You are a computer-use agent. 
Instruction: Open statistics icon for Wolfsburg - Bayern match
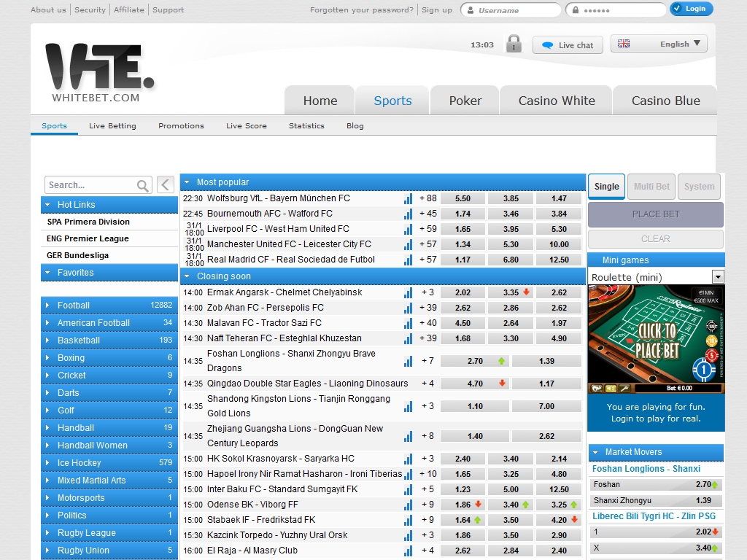[408, 198]
